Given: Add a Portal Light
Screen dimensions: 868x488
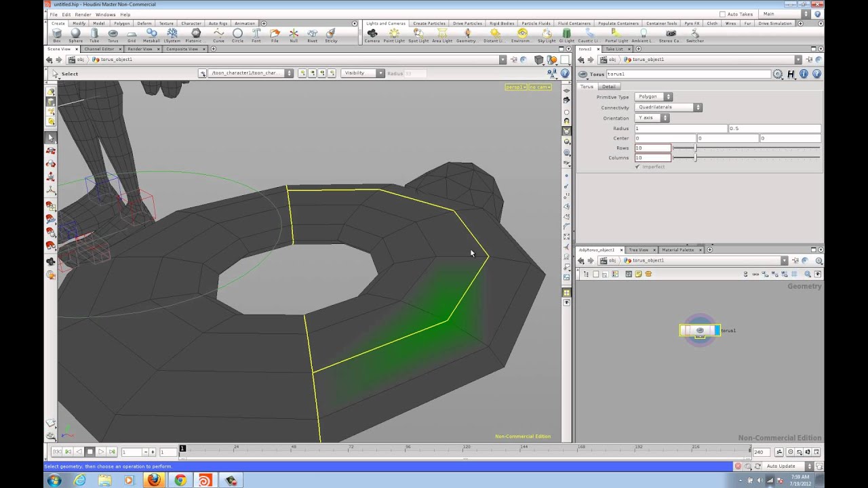Looking at the screenshot, I should (616, 35).
